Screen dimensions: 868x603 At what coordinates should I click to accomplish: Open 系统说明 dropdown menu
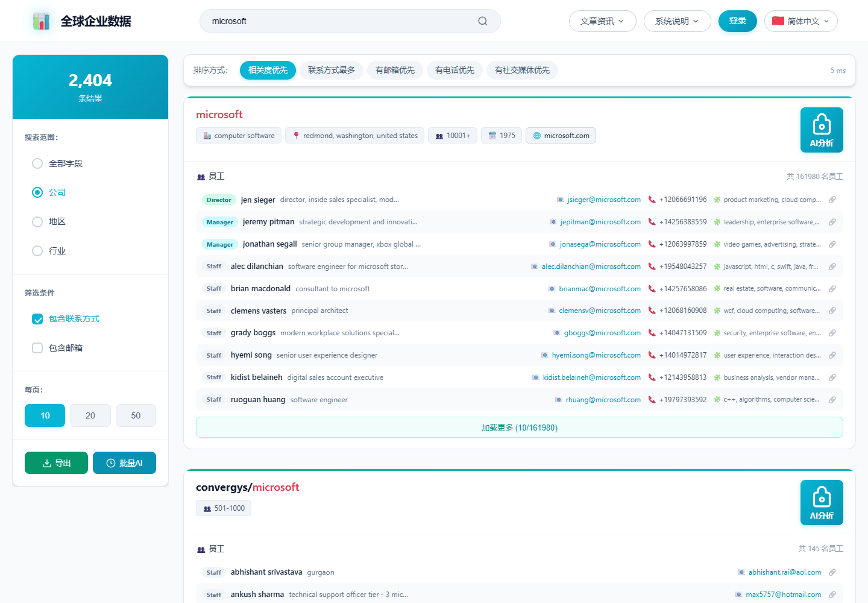click(678, 21)
